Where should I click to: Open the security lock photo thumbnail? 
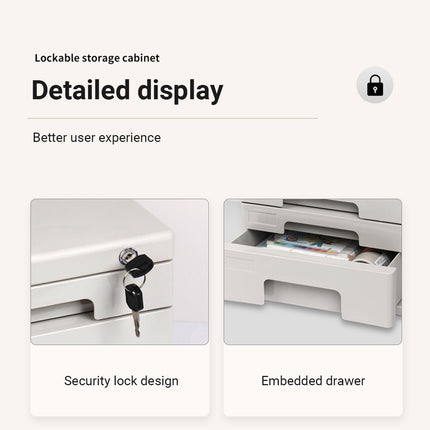coord(120,272)
